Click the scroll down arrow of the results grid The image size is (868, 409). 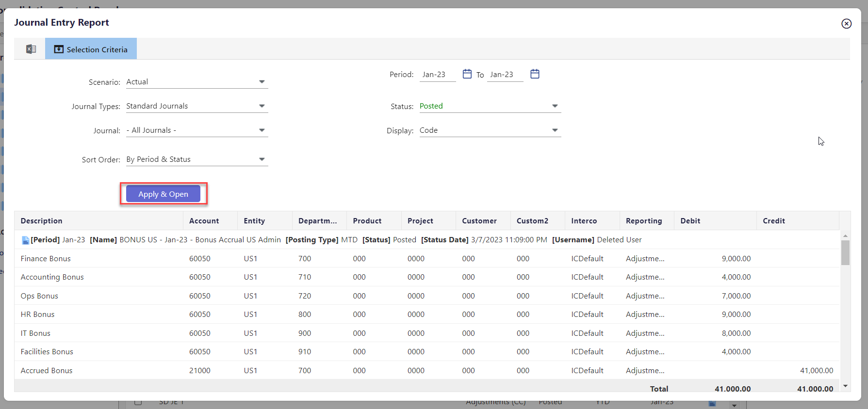(x=845, y=386)
